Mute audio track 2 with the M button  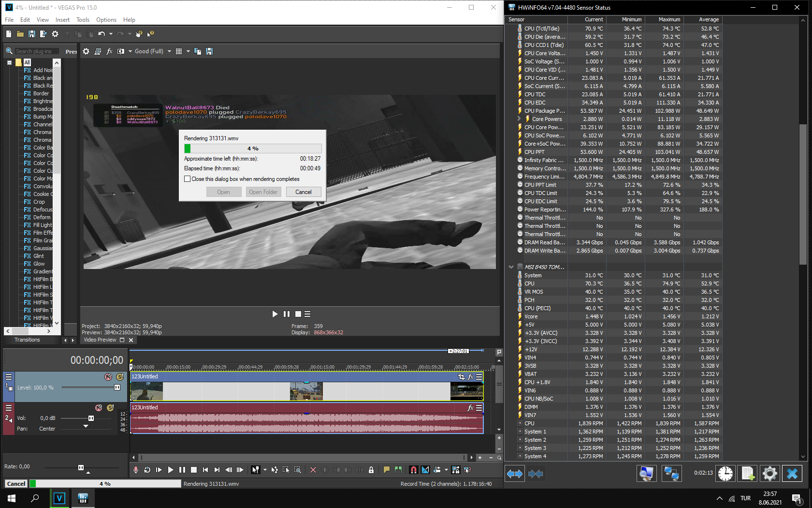click(99, 408)
